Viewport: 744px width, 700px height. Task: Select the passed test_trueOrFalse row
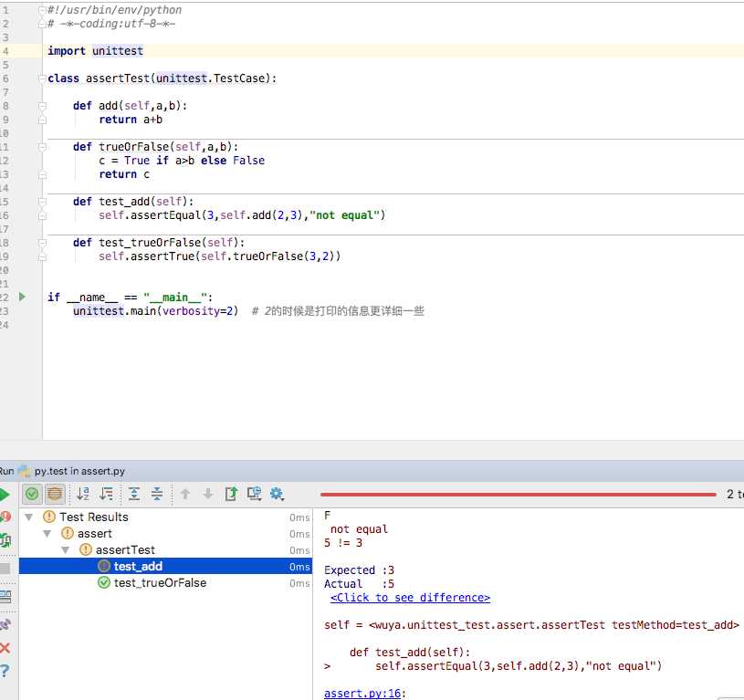165,583
